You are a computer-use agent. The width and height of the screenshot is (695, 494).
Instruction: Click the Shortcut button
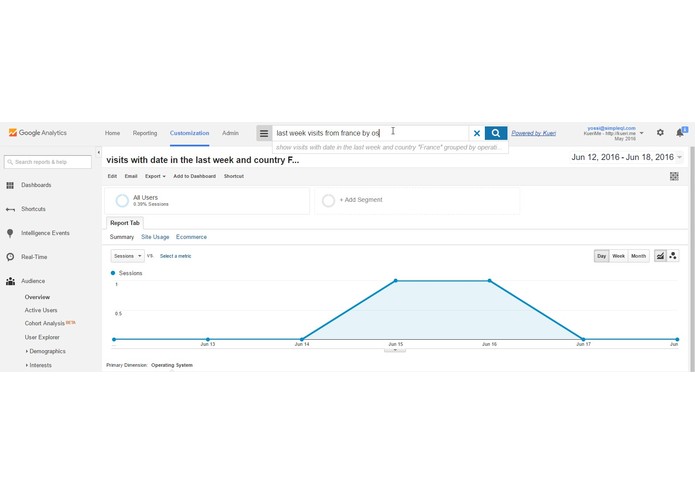[234, 176]
